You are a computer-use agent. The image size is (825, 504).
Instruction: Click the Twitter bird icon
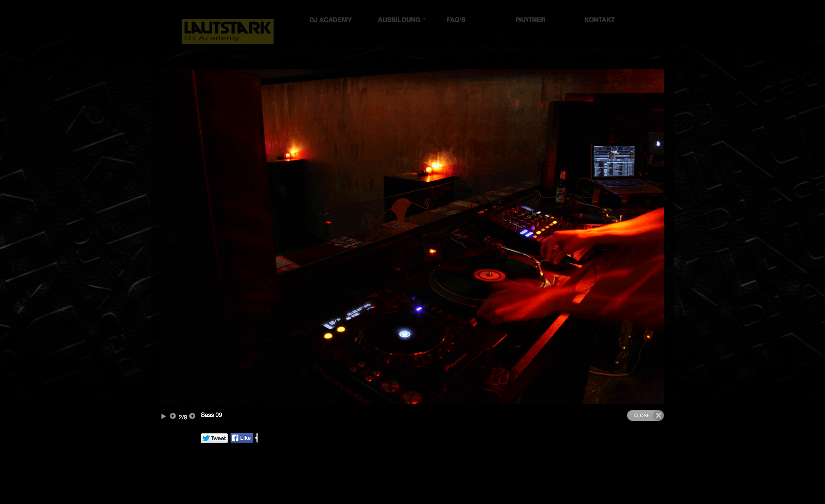coord(206,438)
